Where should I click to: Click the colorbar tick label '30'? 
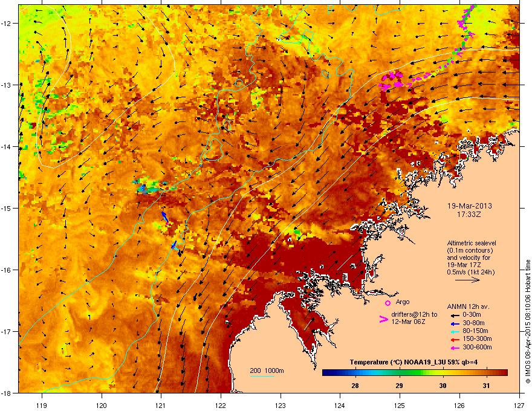click(443, 386)
